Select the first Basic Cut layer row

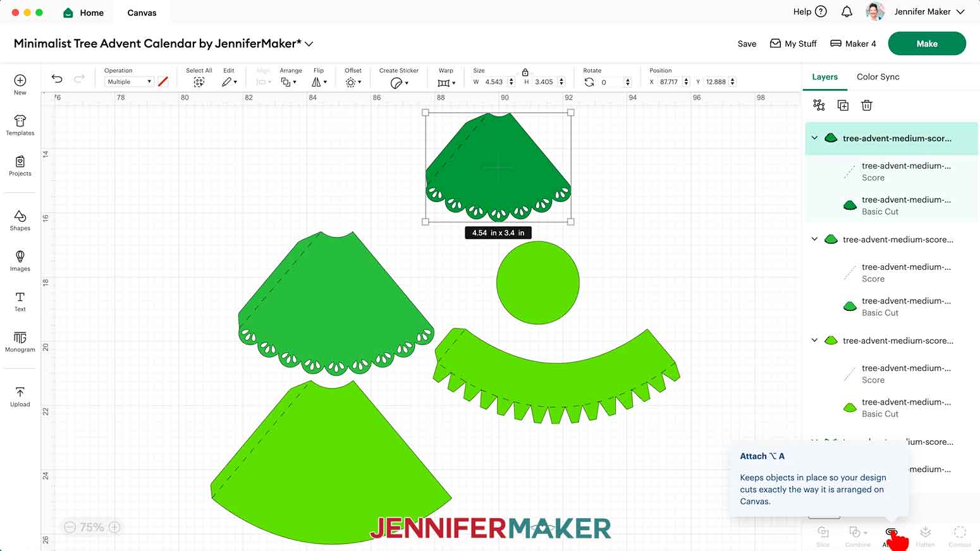pos(891,205)
